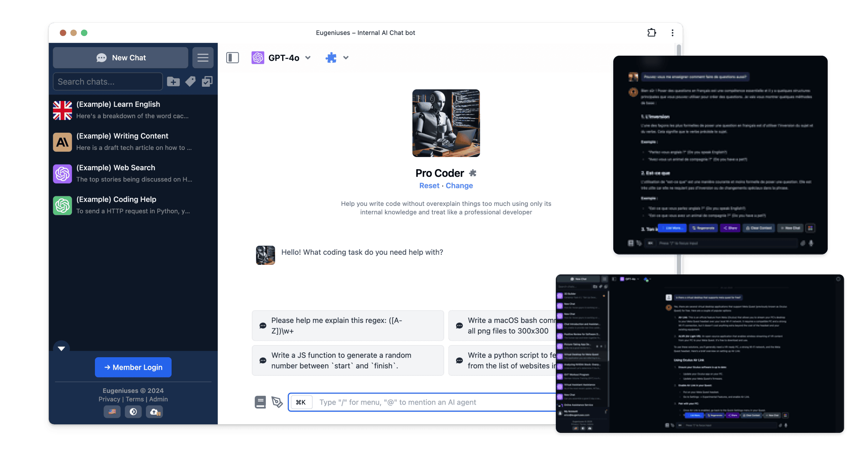
Task: Click the Member Login button
Action: coord(132,367)
